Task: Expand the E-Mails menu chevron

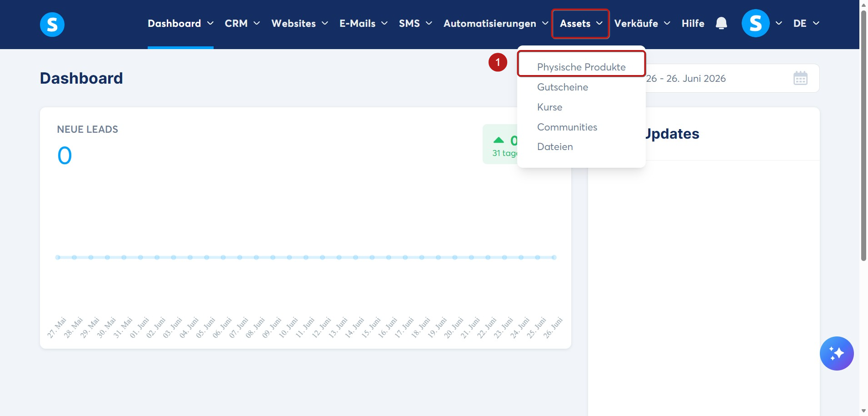Action: click(x=384, y=23)
